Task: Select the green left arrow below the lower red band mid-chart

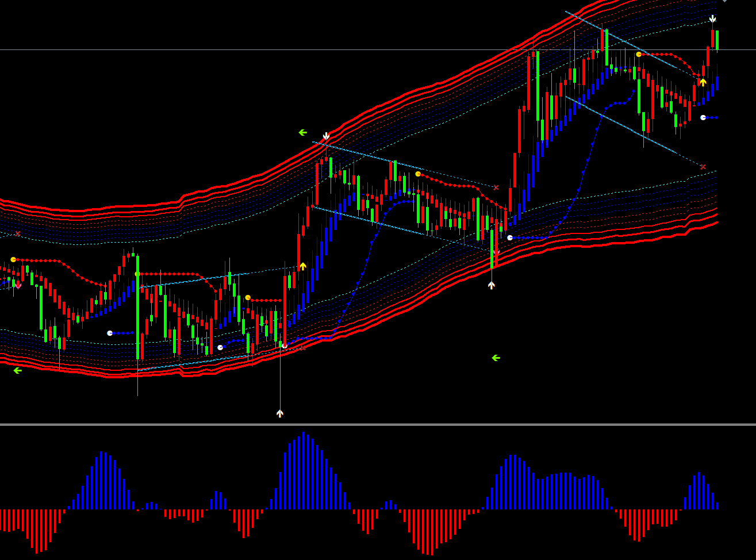Action: click(496, 358)
